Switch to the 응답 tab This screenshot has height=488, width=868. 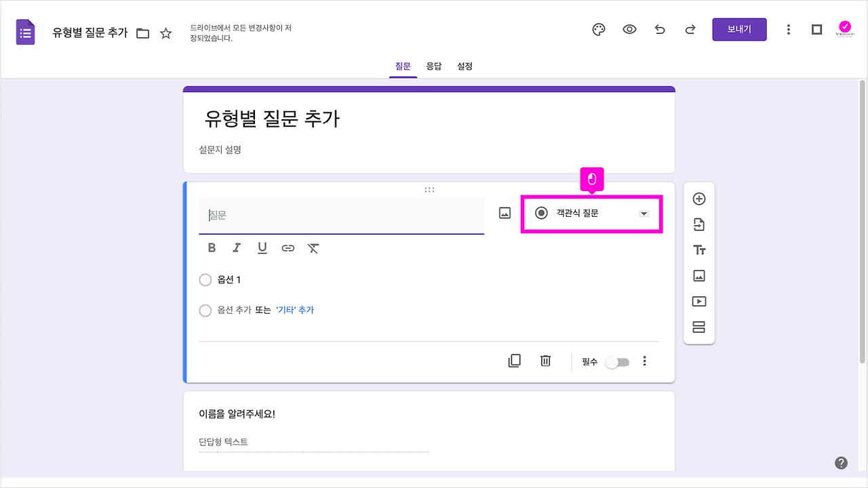point(434,66)
